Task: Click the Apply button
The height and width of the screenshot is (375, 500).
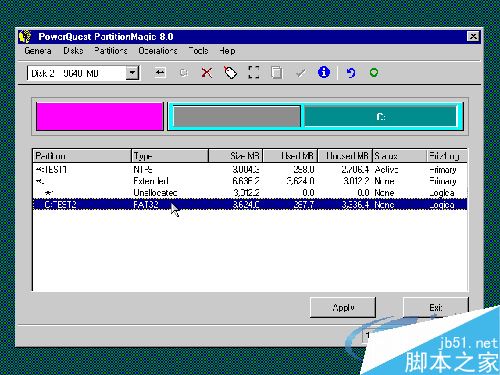Action: (x=343, y=307)
